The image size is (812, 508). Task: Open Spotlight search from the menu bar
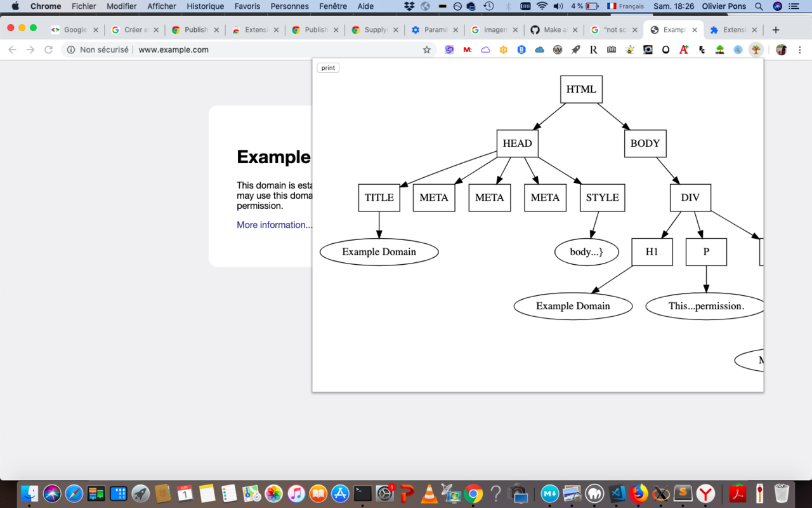(x=759, y=7)
